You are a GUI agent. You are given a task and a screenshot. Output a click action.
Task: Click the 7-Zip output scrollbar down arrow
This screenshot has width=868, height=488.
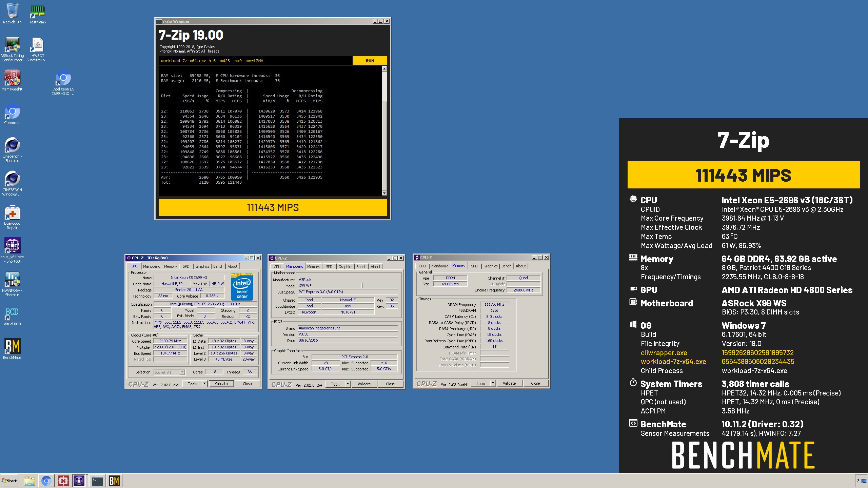point(384,193)
